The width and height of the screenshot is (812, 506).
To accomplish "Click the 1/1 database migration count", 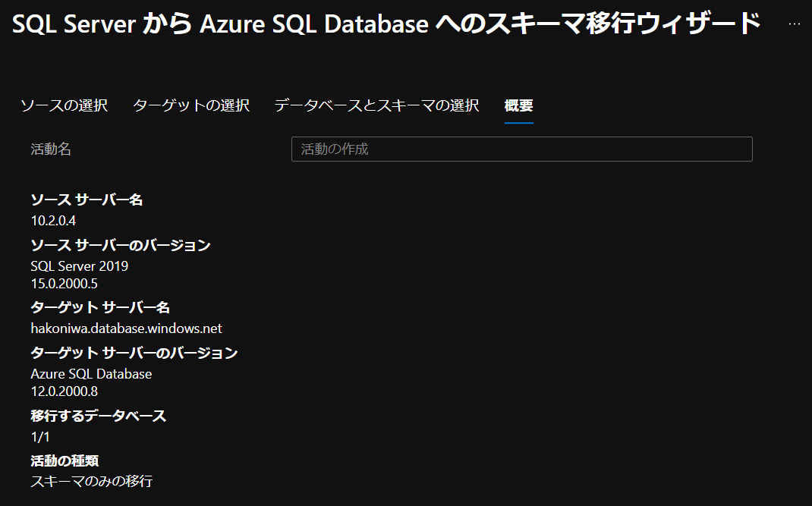I will 37,436.
